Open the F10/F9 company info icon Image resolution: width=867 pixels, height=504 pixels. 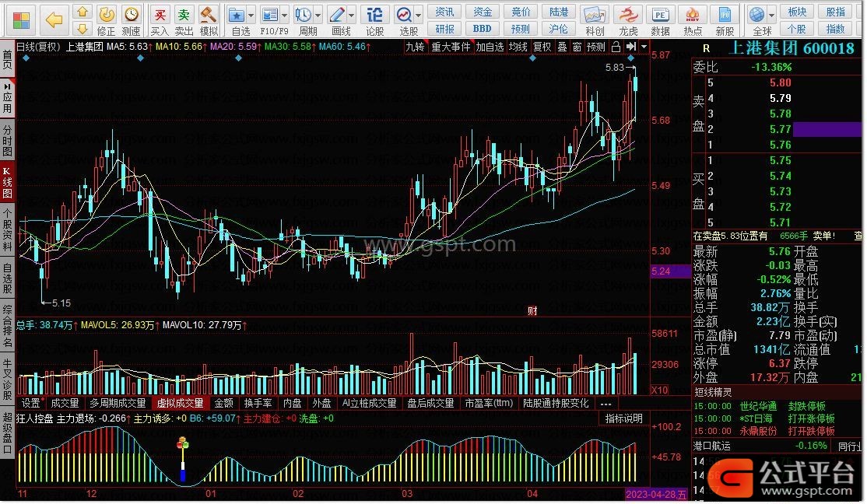click(x=270, y=20)
